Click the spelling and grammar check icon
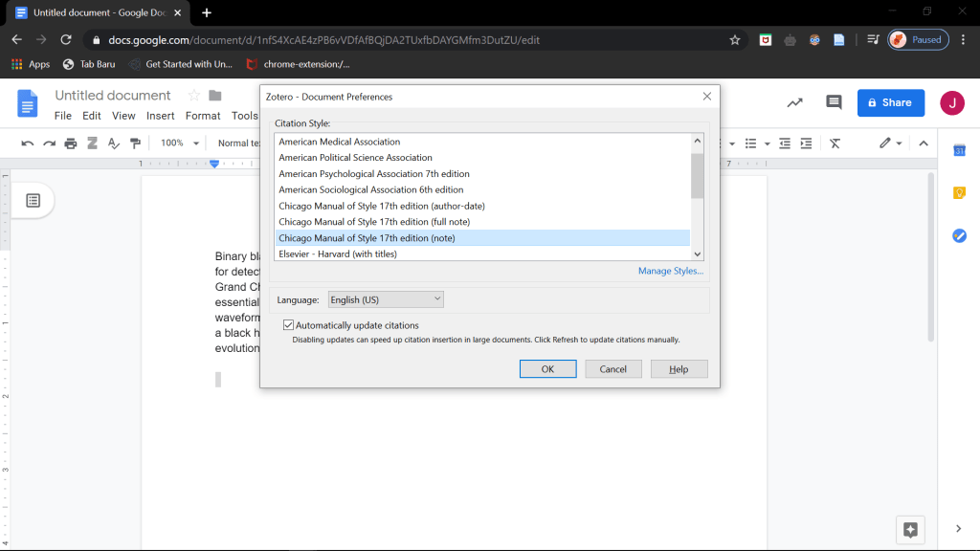 (114, 143)
